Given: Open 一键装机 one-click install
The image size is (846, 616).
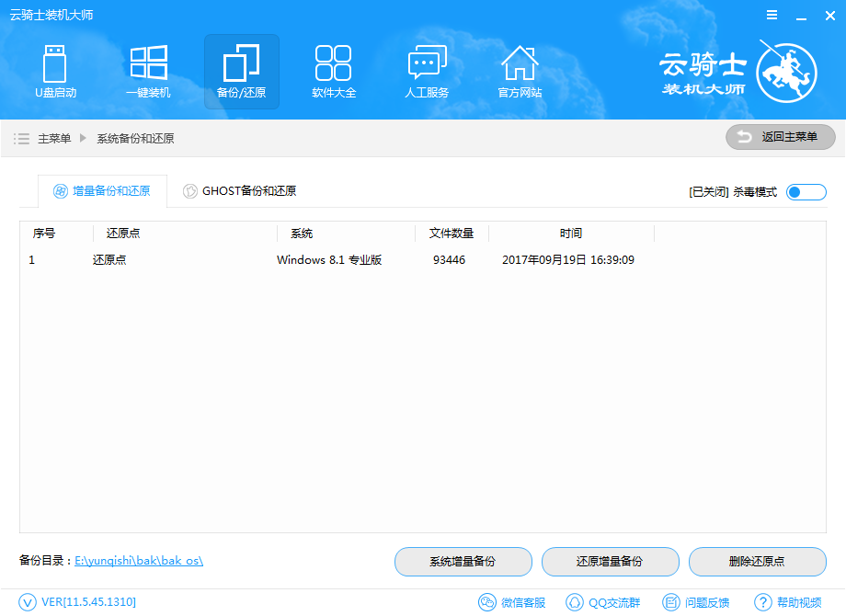Looking at the screenshot, I should point(148,71).
